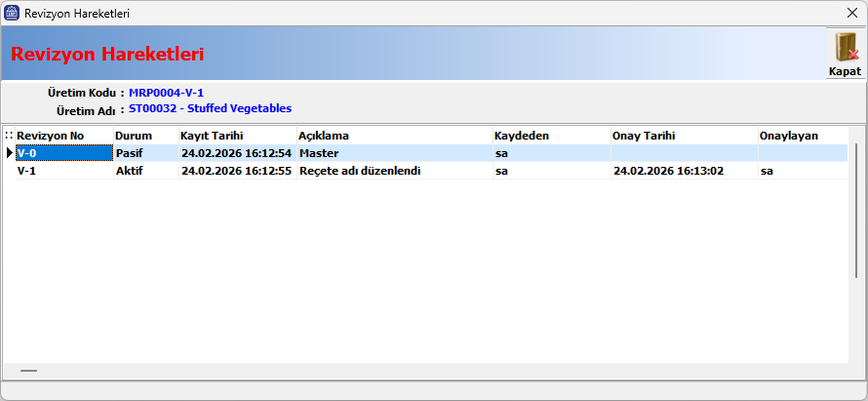Click the app icon in title bar
868x401 pixels.
tap(11, 14)
